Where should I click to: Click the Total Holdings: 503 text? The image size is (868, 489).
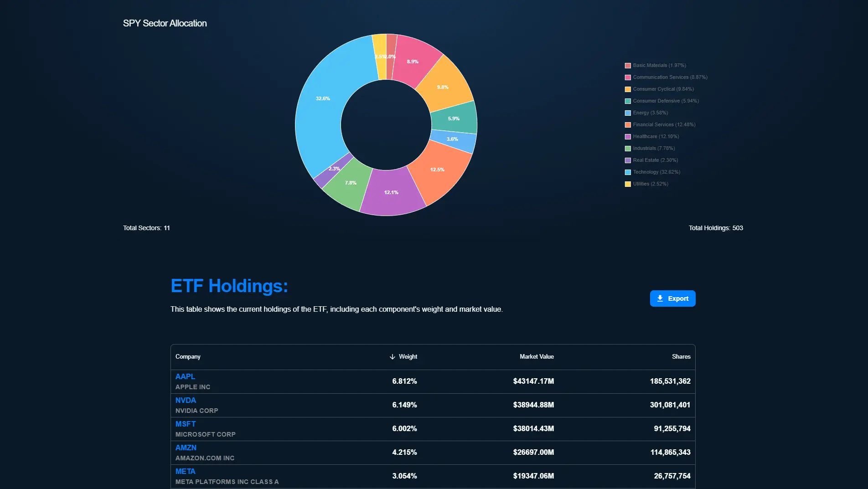pyautogui.click(x=716, y=228)
